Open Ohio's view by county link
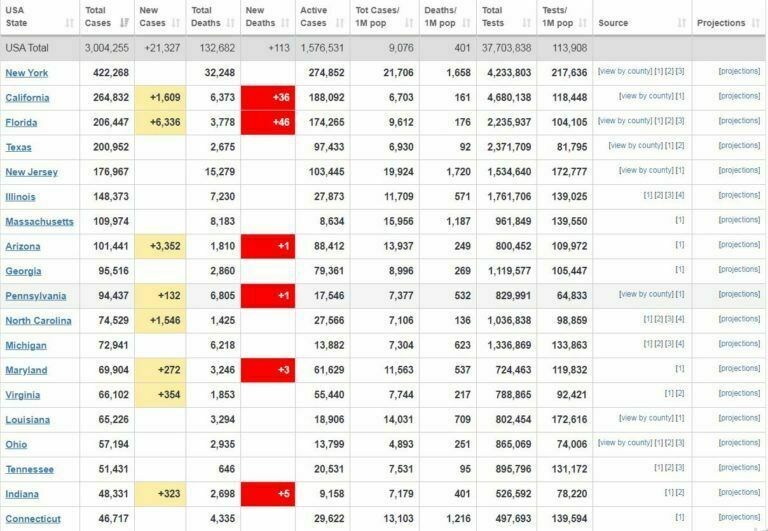The height and width of the screenshot is (531, 768). click(625, 442)
